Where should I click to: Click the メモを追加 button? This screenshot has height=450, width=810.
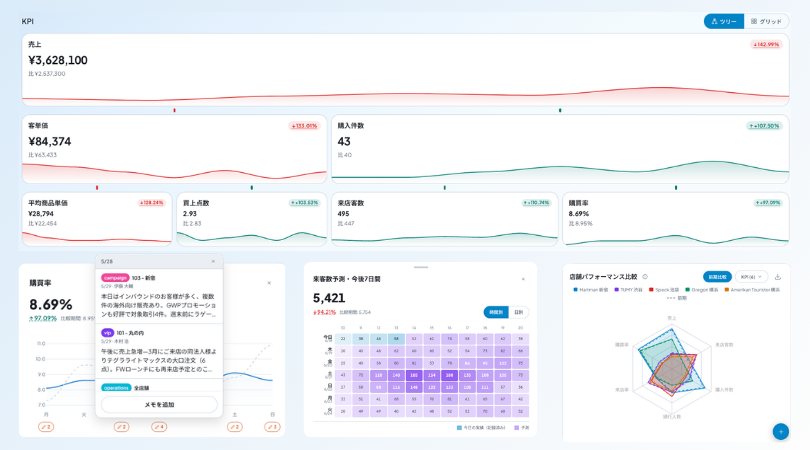click(x=159, y=405)
